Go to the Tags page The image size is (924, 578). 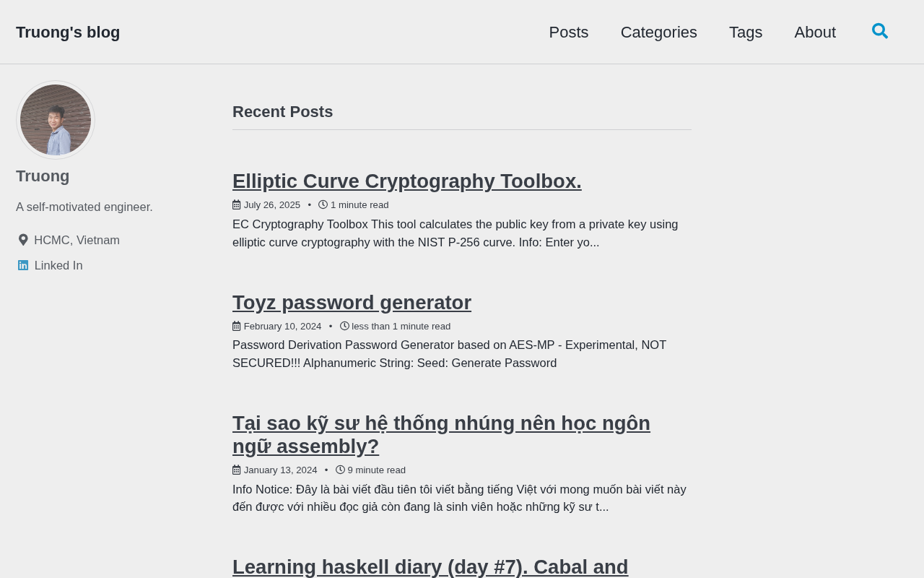(746, 32)
